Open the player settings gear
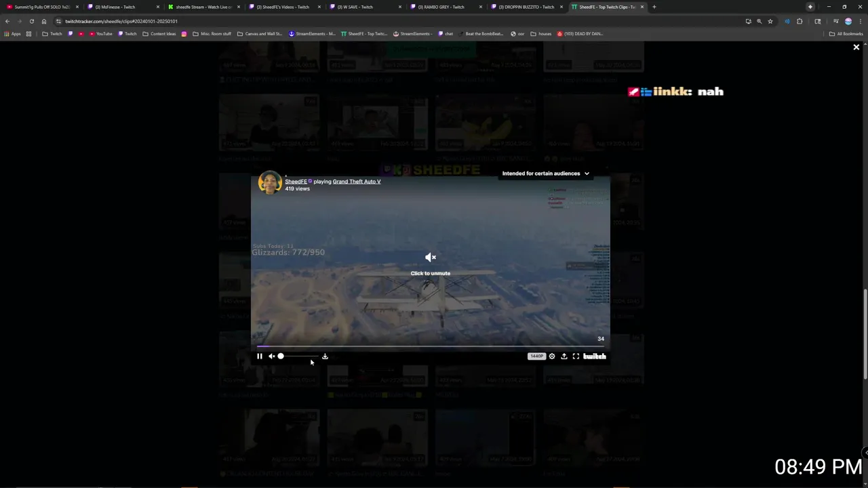Screen dimensions: 868x488 pyautogui.click(x=552, y=356)
